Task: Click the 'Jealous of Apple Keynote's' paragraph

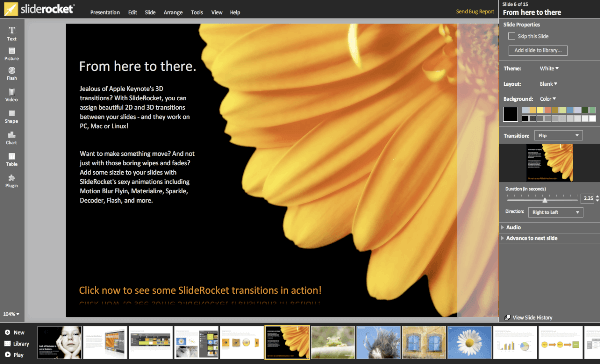Action: (x=135, y=107)
